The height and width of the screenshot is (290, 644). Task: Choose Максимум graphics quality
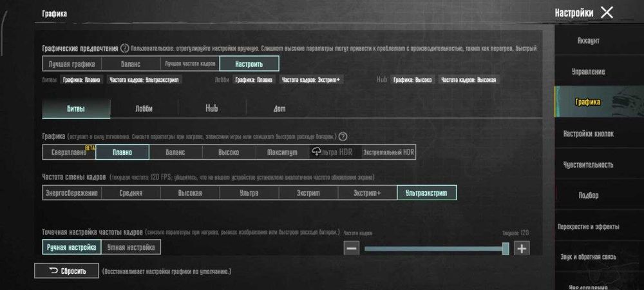(x=282, y=152)
